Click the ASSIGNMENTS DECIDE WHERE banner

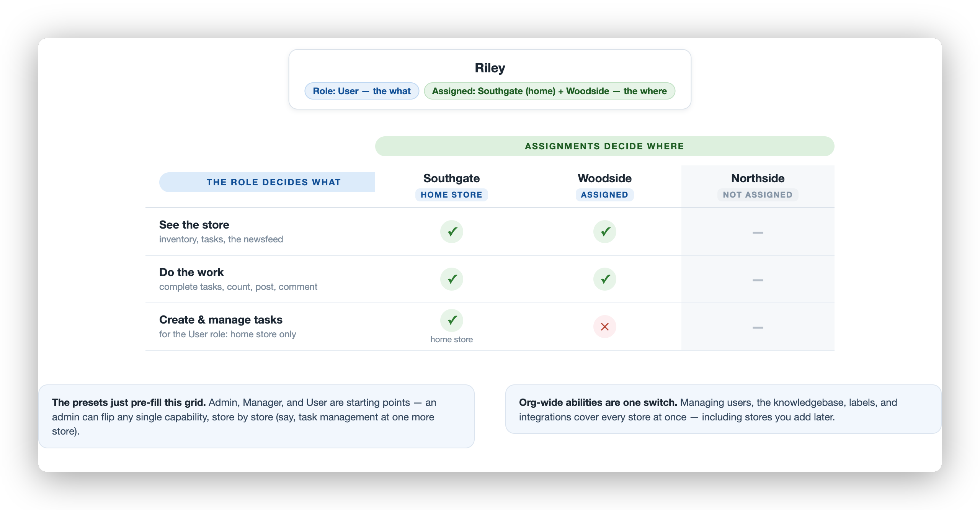point(605,146)
